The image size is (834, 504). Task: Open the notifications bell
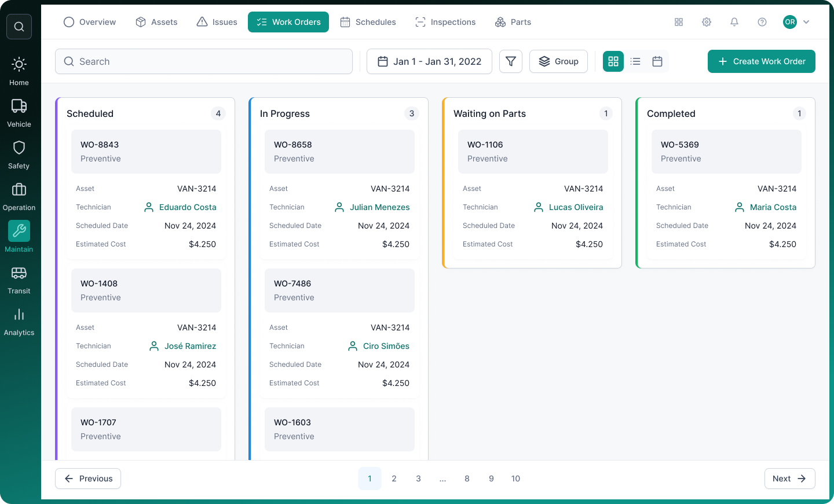734,22
